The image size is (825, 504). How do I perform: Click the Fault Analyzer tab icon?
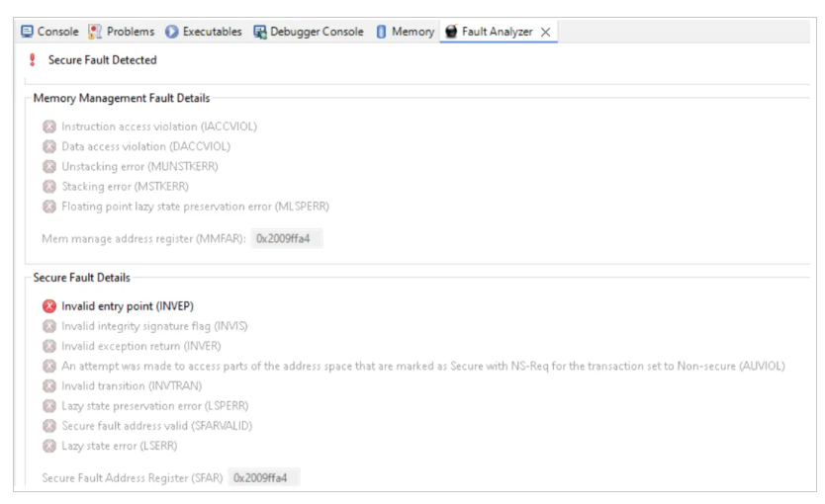click(452, 32)
